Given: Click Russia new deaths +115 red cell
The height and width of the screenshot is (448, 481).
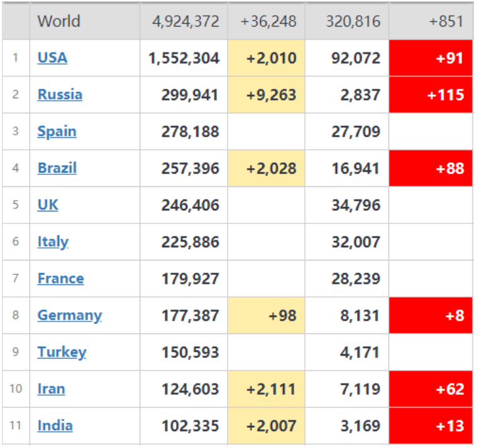Looking at the screenshot, I should (x=431, y=94).
